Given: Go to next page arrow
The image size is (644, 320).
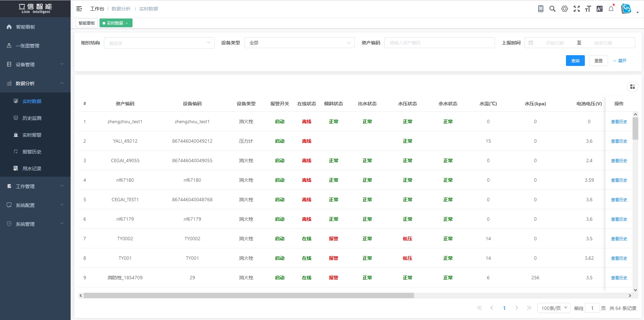Looking at the screenshot, I should 517,308.
